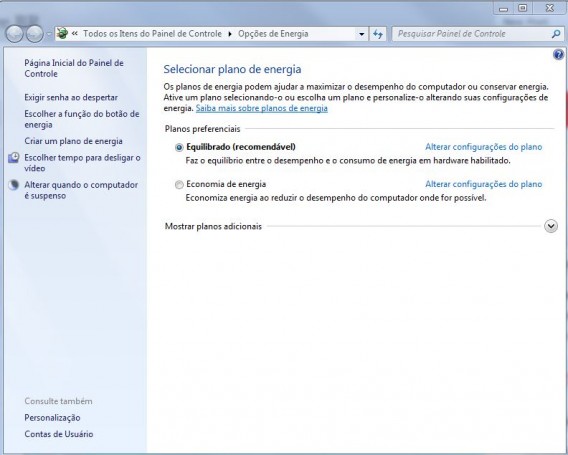Click the double chevron in address bar
Image resolution: width=568 pixels, height=455 pixels.
pyautogui.click(x=75, y=34)
